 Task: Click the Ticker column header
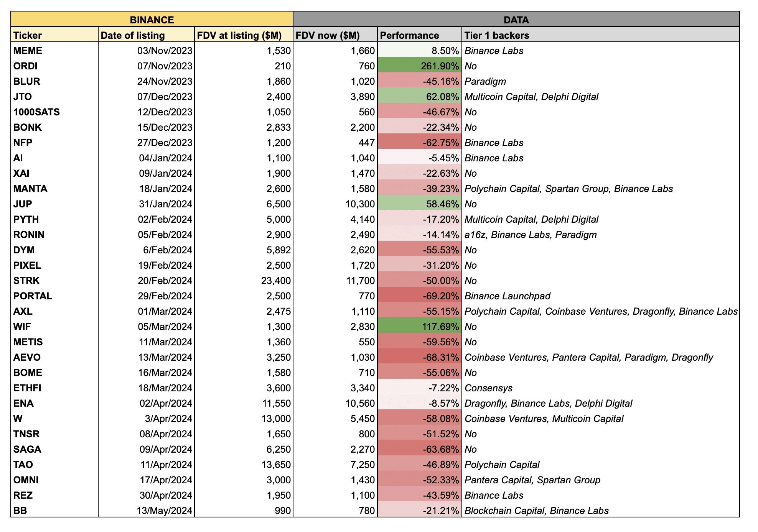[27, 35]
